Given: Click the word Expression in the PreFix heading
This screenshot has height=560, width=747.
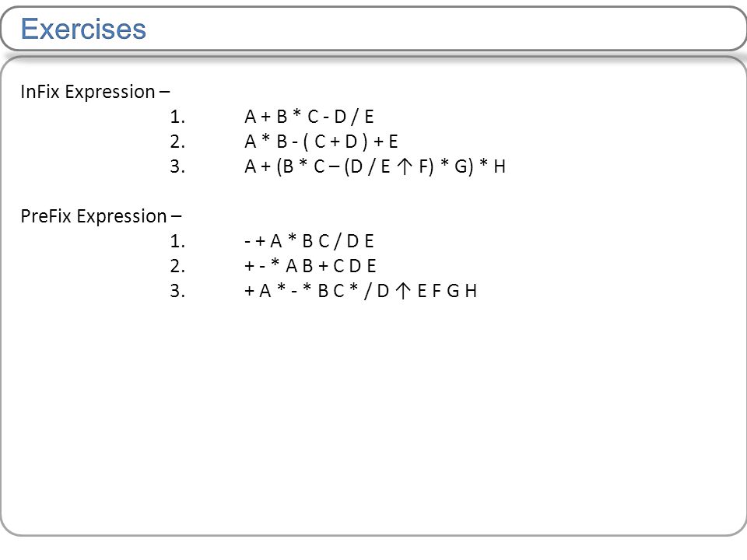Looking at the screenshot, I should 121,217.
